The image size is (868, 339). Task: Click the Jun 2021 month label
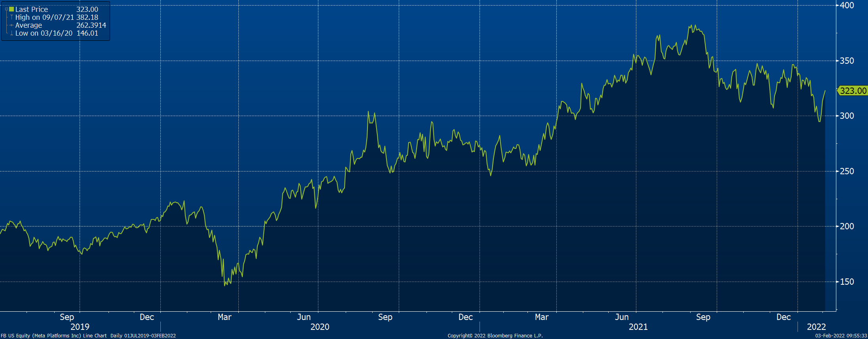click(622, 317)
